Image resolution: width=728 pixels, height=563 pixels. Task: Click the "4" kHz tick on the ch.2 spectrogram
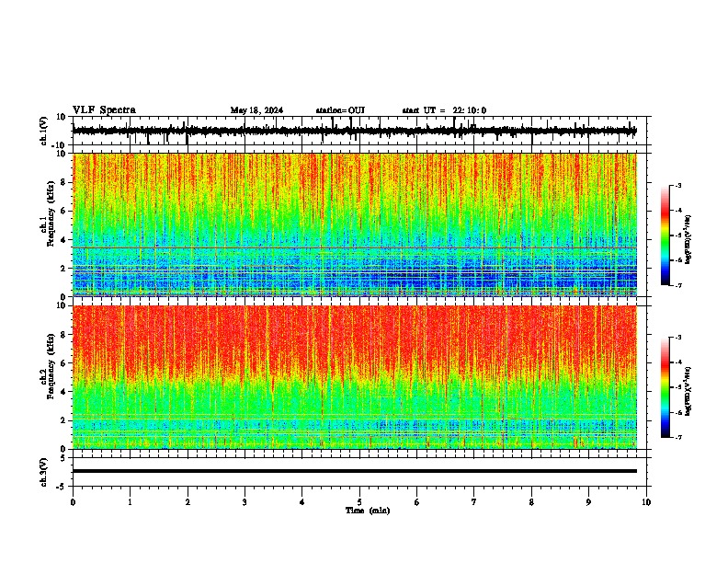(x=63, y=392)
